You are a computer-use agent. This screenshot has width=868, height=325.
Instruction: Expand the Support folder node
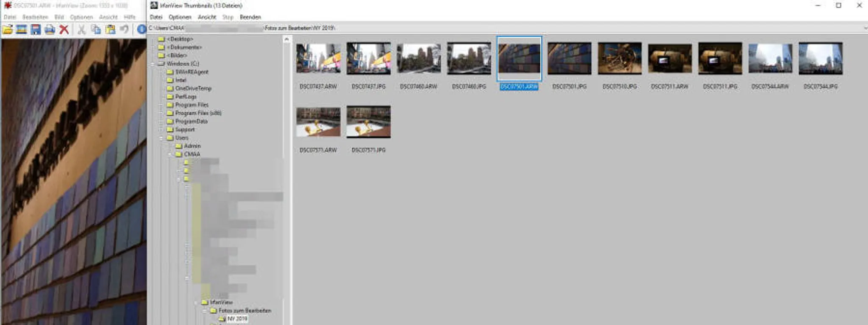161,130
